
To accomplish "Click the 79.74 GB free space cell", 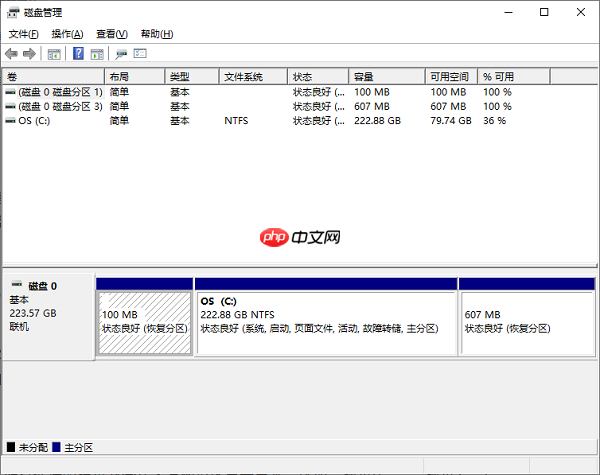I will point(451,121).
